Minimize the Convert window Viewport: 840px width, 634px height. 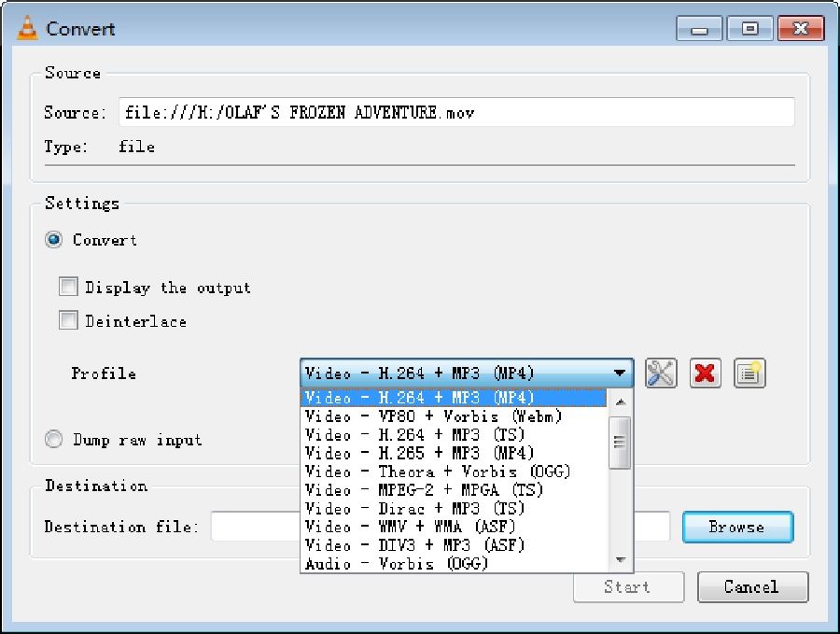[698, 28]
